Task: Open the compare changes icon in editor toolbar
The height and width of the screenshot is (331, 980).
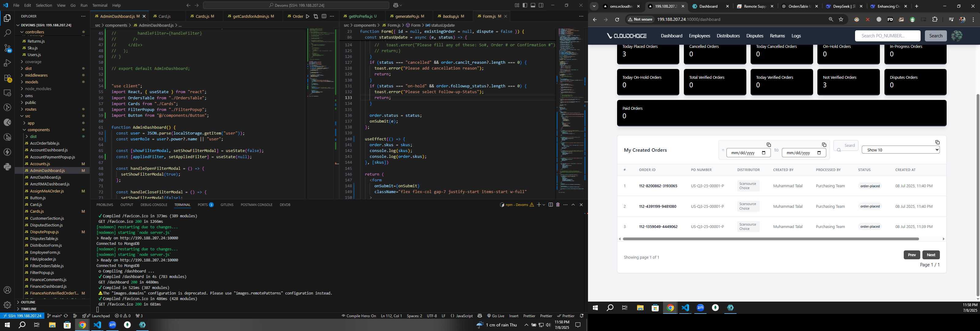Action: [316, 16]
